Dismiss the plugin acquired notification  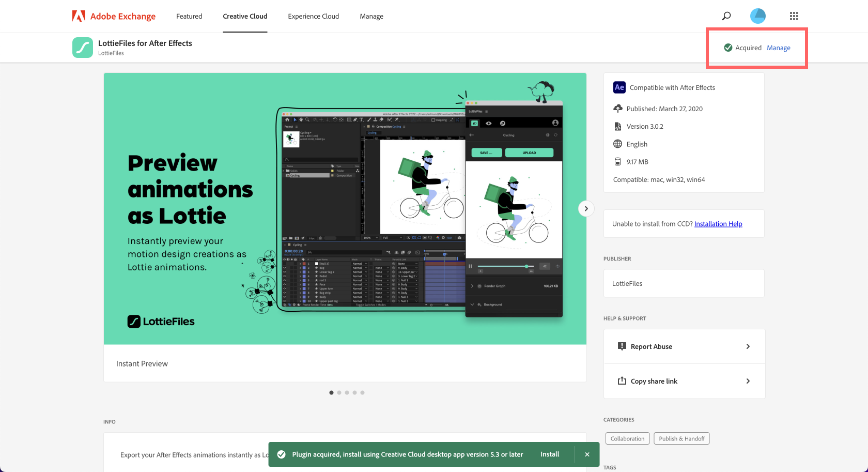click(x=587, y=454)
